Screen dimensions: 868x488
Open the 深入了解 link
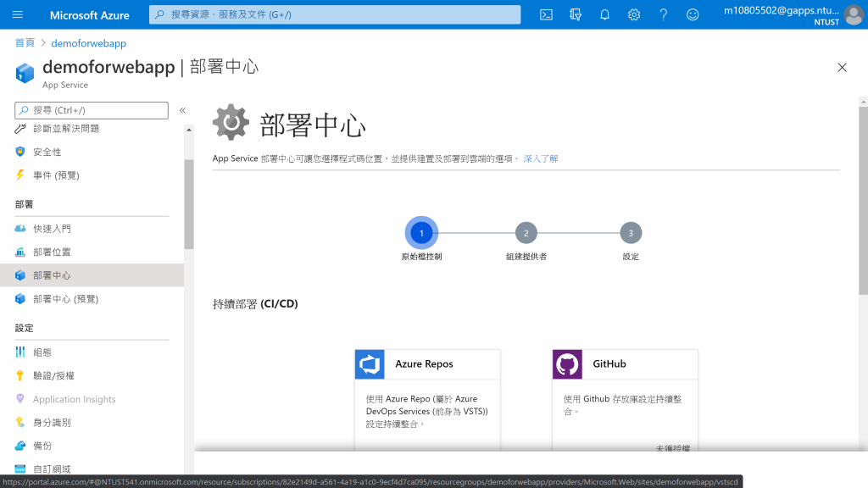pyautogui.click(x=540, y=158)
